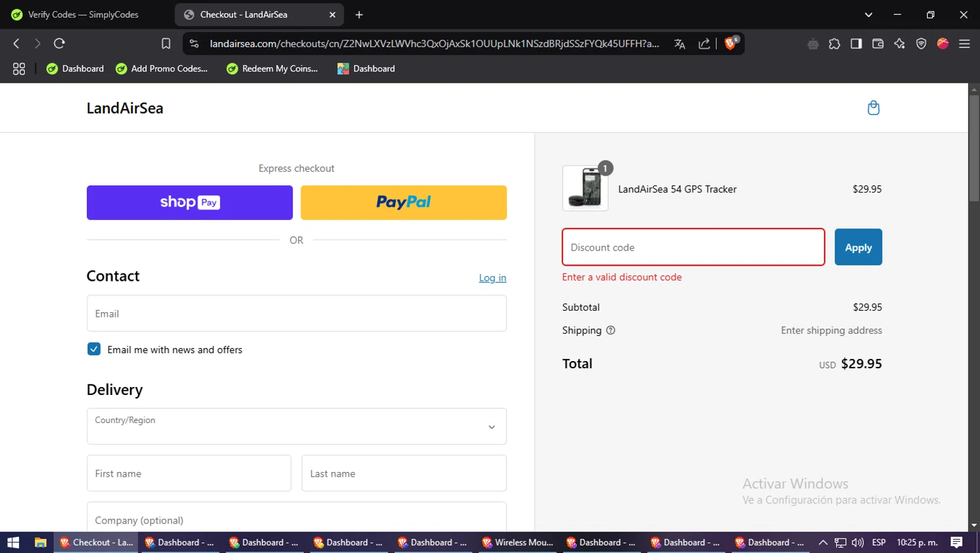This screenshot has width=980, height=553.
Task: Switch to Verify Codes — SimplyCodes tab
Action: coord(83,14)
